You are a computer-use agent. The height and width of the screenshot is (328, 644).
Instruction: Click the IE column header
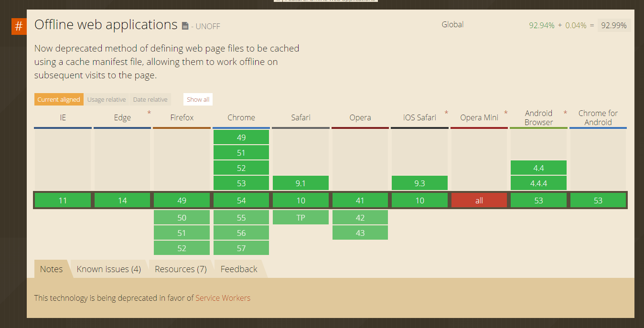63,117
